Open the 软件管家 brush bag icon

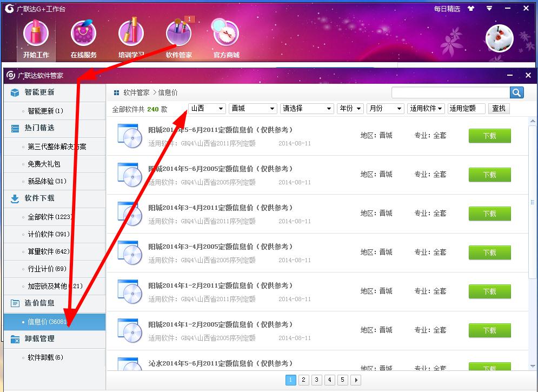point(178,34)
